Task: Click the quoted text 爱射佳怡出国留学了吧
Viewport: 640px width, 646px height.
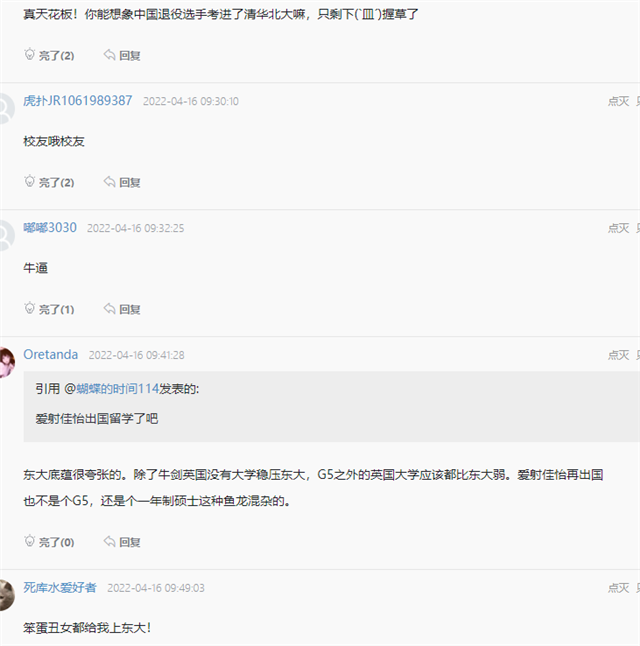Action: click(96, 418)
